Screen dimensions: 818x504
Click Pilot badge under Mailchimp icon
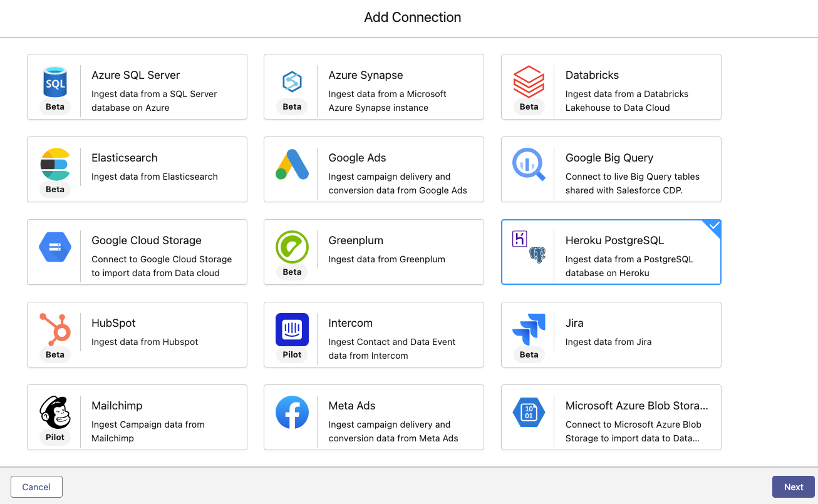coord(55,437)
